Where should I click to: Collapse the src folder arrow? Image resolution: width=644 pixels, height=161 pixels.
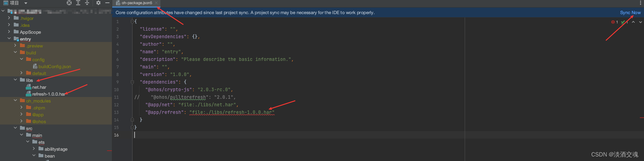[15, 128]
